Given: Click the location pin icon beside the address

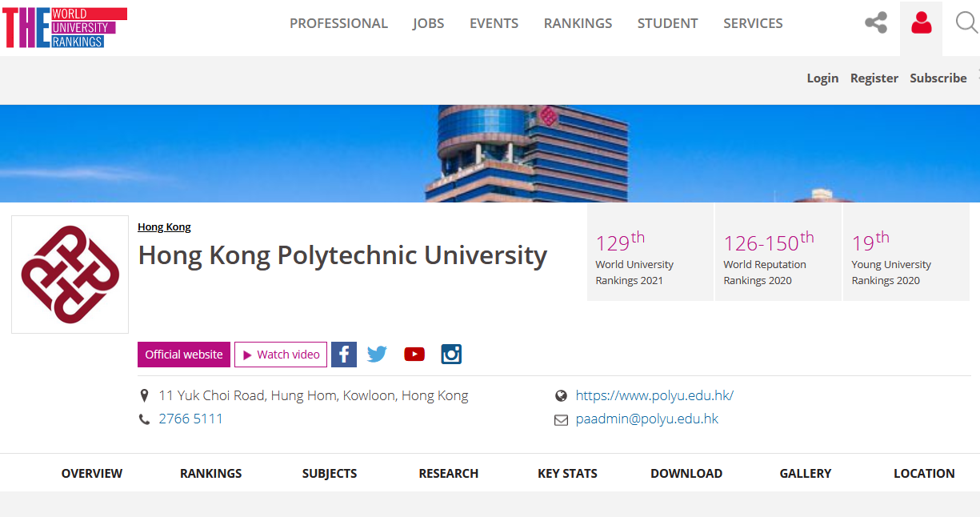Looking at the screenshot, I should 145,395.
